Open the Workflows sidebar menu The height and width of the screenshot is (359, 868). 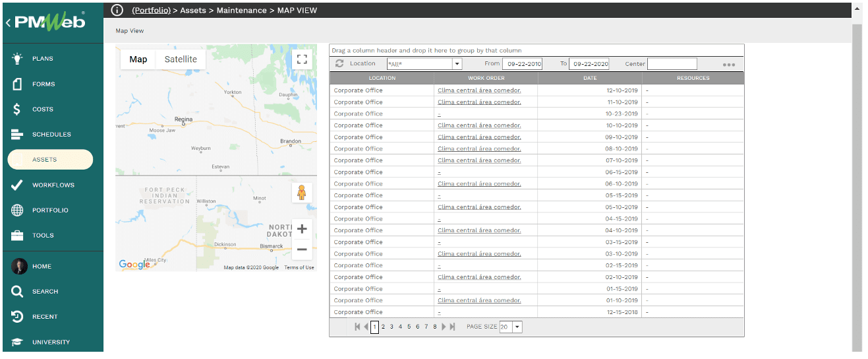click(x=53, y=185)
